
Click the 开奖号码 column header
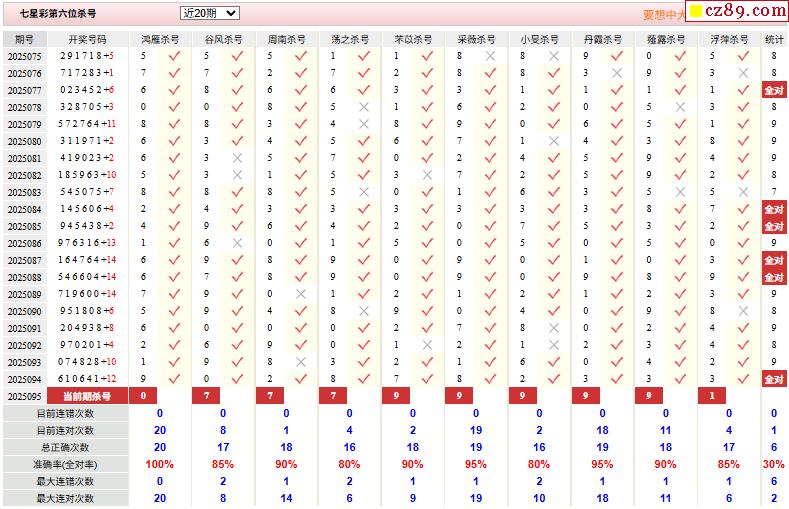point(88,39)
